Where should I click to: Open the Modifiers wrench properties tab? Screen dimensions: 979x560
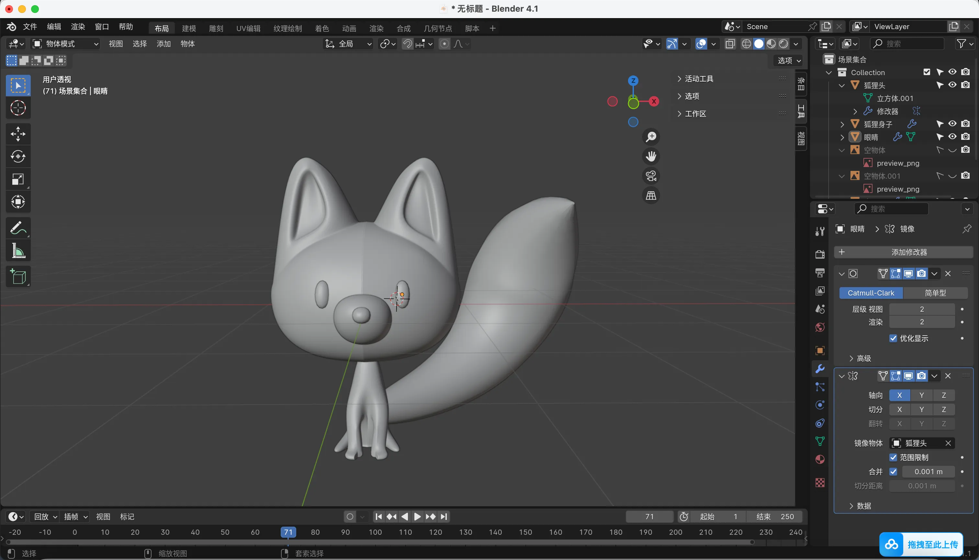point(820,368)
